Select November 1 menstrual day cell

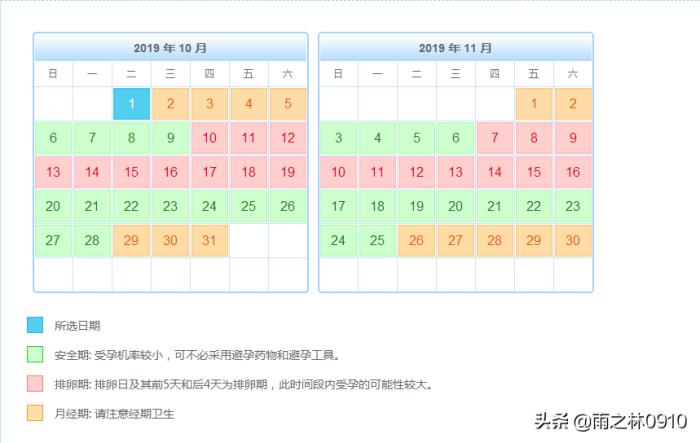pos(534,104)
